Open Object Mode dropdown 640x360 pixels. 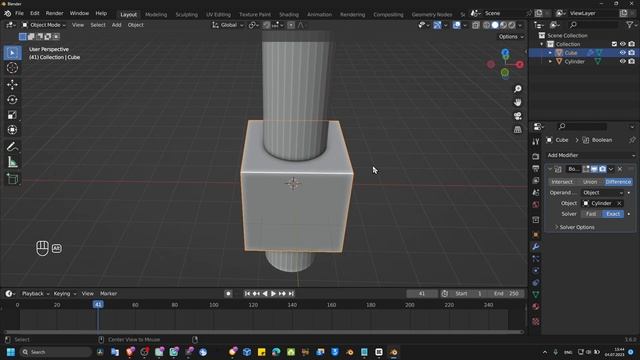tap(44, 25)
